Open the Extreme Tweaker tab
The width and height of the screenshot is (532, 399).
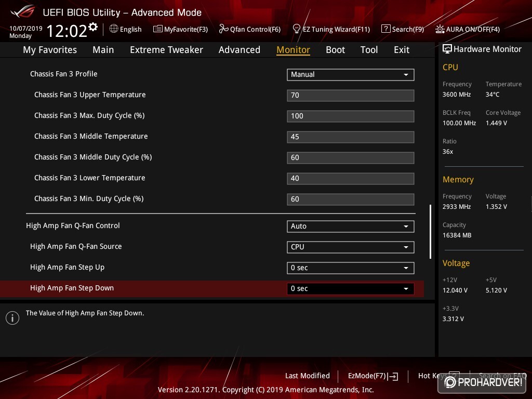pos(166,50)
